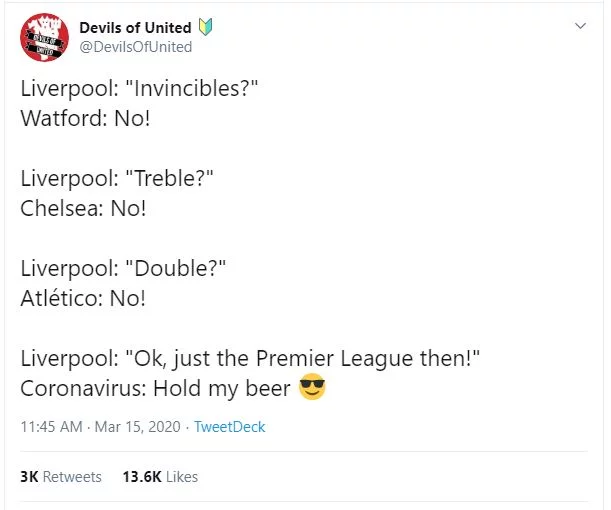Open the Devils of United display name
This screenshot has width=611, height=510.
click(x=149, y=27)
